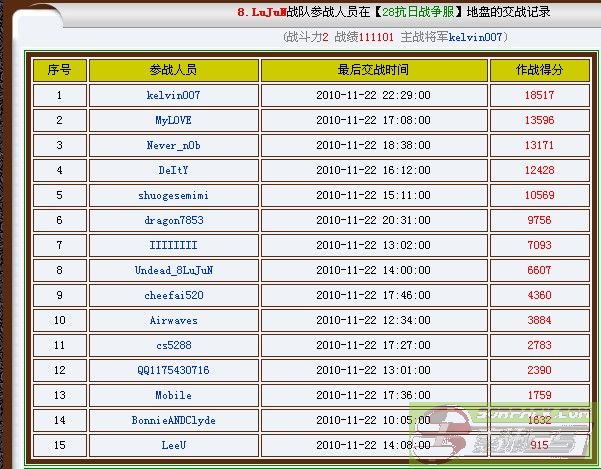Click LeeU player link
The height and width of the screenshot is (469, 601).
coord(173,445)
